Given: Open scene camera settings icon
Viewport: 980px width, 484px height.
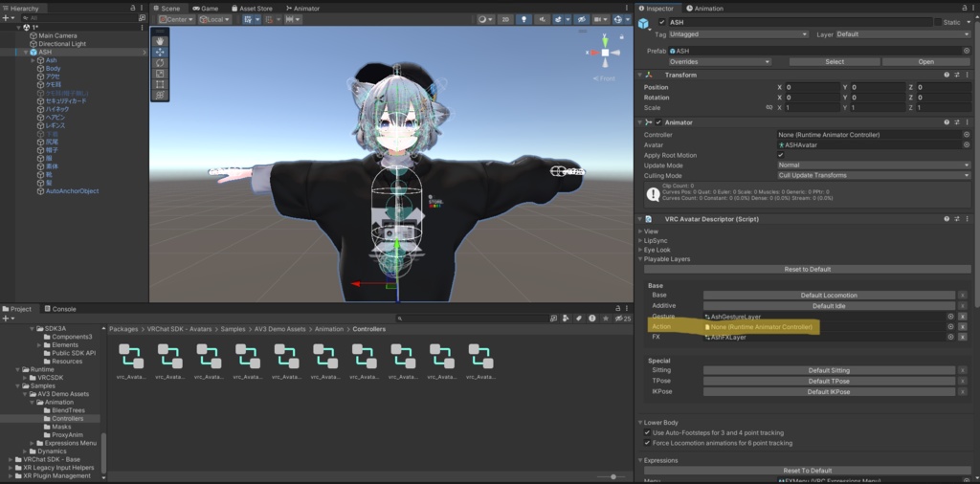Looking at the screenshot, I should 601,19.
